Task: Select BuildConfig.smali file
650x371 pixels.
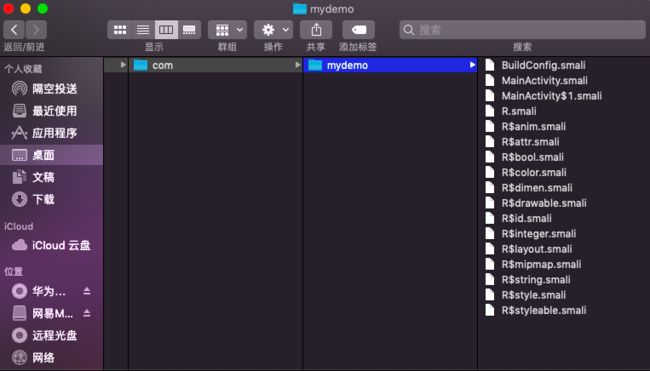Action: pos(543,65)
